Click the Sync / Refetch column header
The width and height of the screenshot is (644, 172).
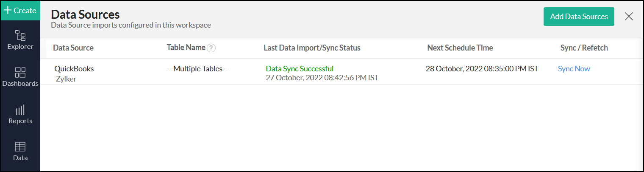coord(584,48)
